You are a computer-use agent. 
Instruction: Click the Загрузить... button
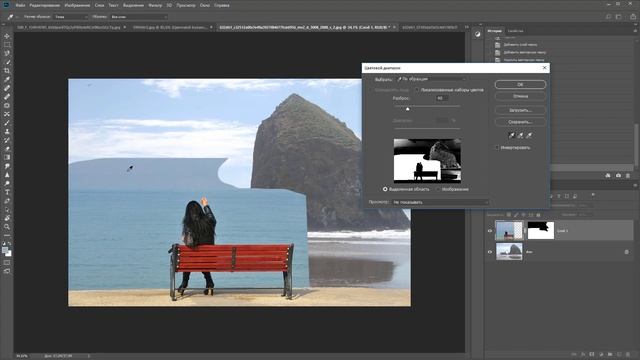coord(520,110)
